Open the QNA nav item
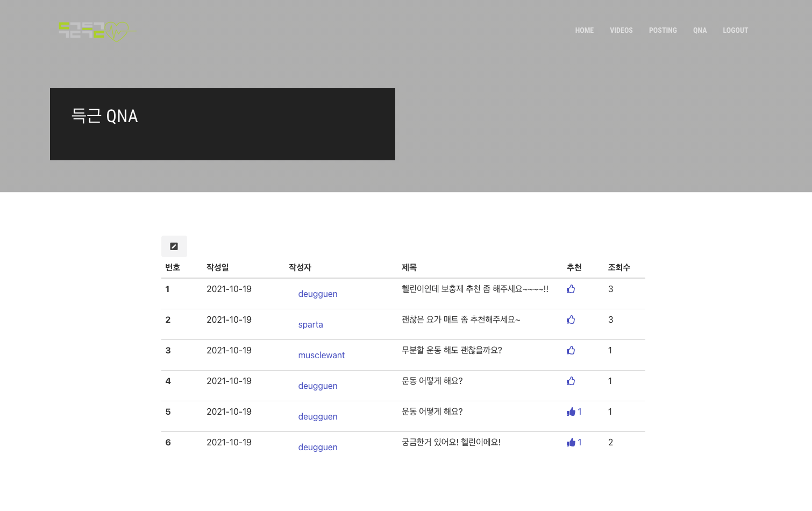The height and width of the screenshot is (511, 812). click(x=700, y=30)
